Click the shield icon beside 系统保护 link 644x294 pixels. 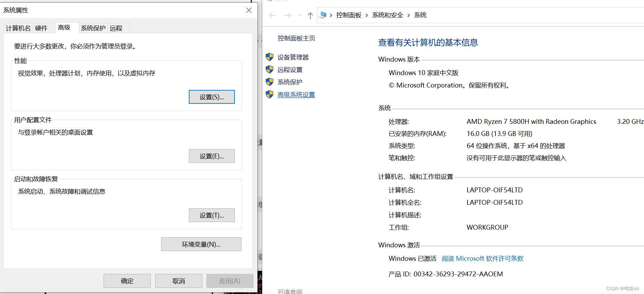270,82
